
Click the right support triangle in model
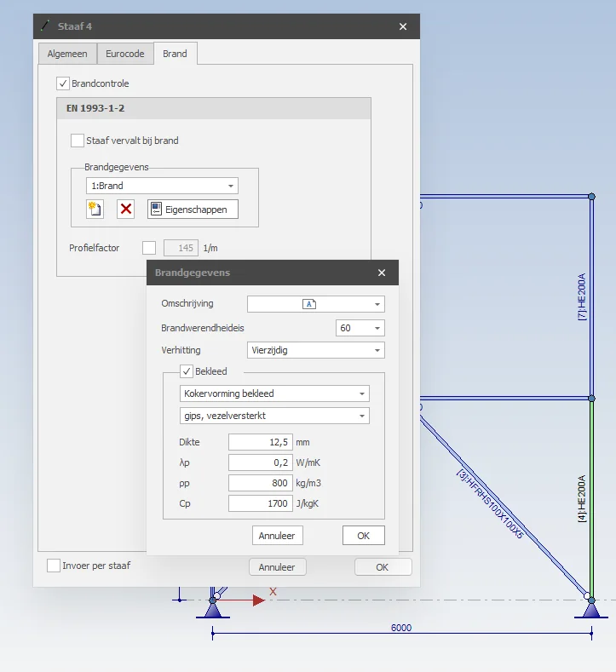pyautogui.click(x=591, y=611)
